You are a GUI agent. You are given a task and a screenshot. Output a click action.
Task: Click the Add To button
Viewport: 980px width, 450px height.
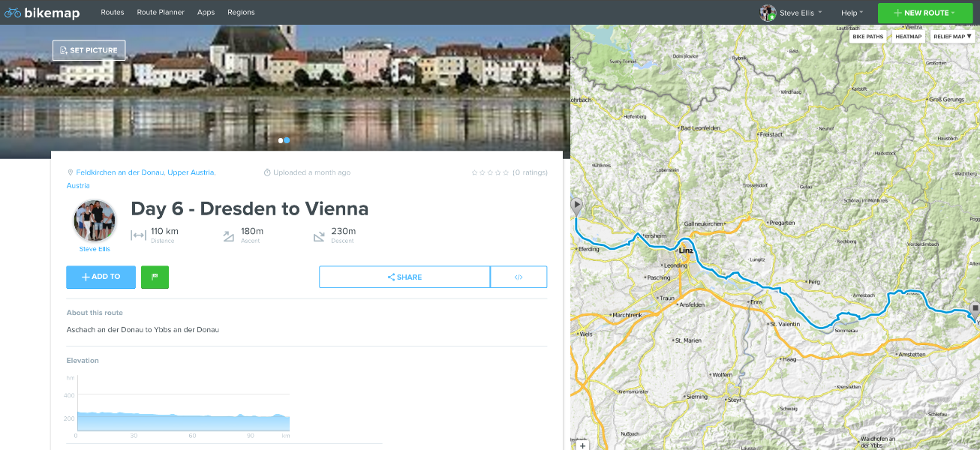(x=101, y=277)
